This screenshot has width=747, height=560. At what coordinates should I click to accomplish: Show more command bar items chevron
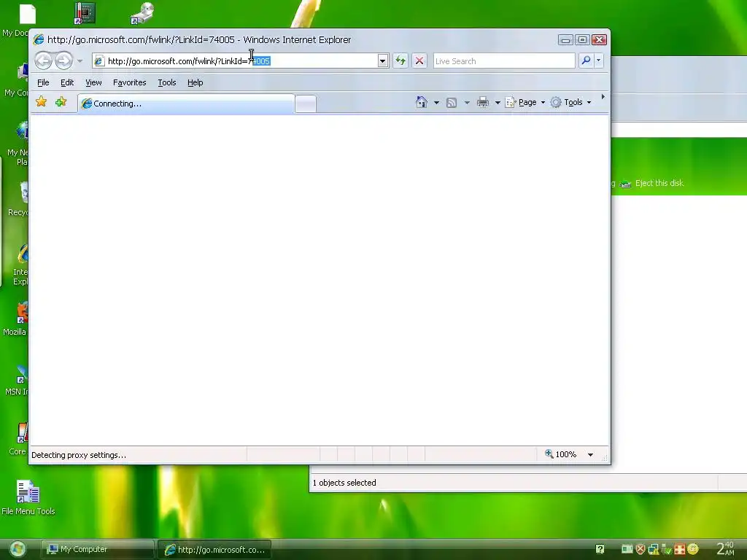point(603,97)
